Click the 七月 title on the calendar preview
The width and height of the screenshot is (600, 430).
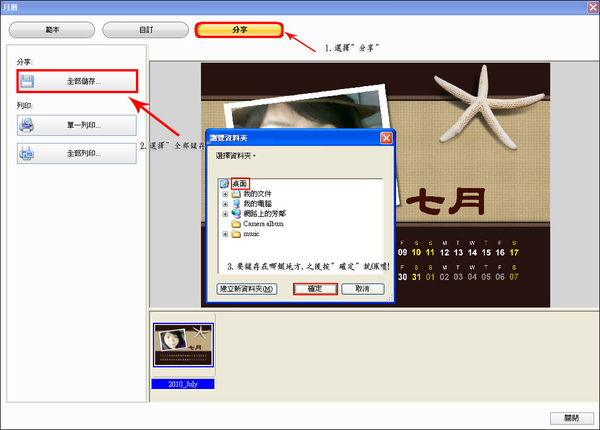446,201
